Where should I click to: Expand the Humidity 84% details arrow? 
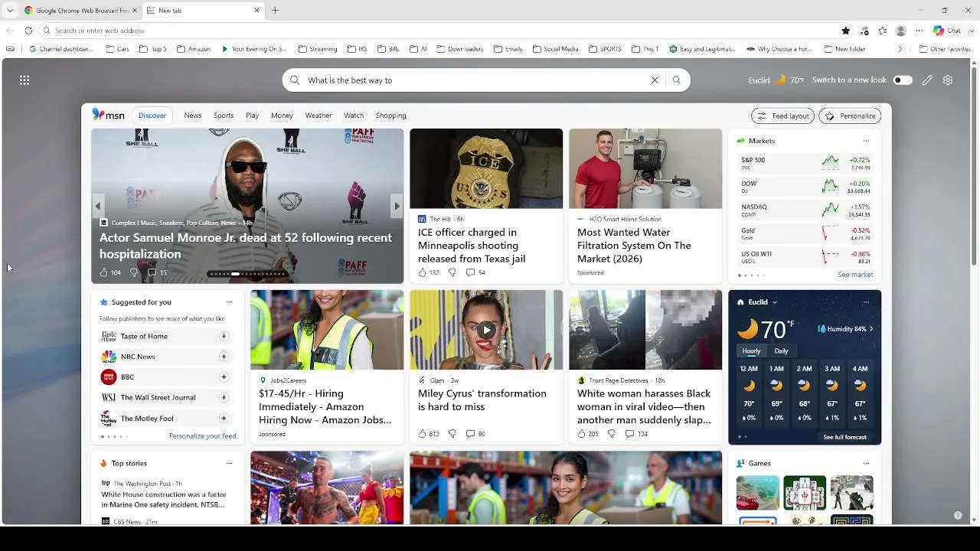(x=871, y=329)
